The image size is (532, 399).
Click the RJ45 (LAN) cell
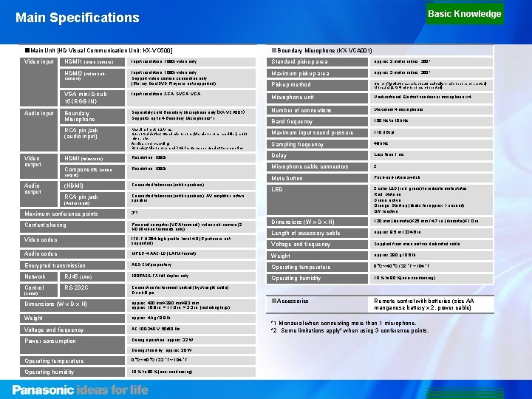coord(92,276)
